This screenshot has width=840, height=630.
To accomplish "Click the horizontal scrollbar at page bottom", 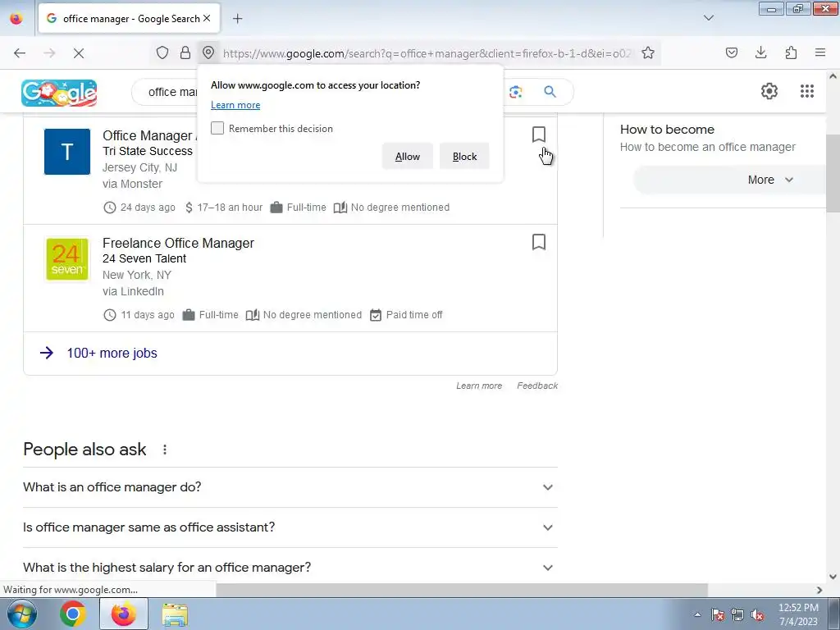I will point(462,590).
